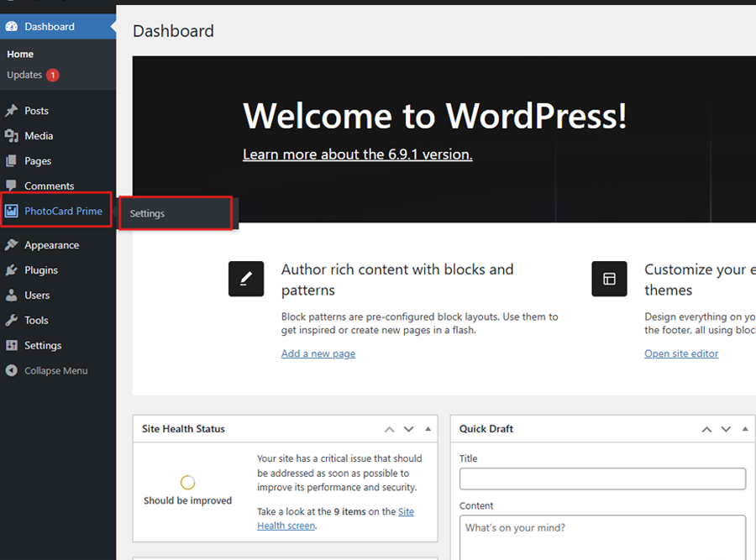Click the Site Health status circle indicator

click(x=187, y=482)
